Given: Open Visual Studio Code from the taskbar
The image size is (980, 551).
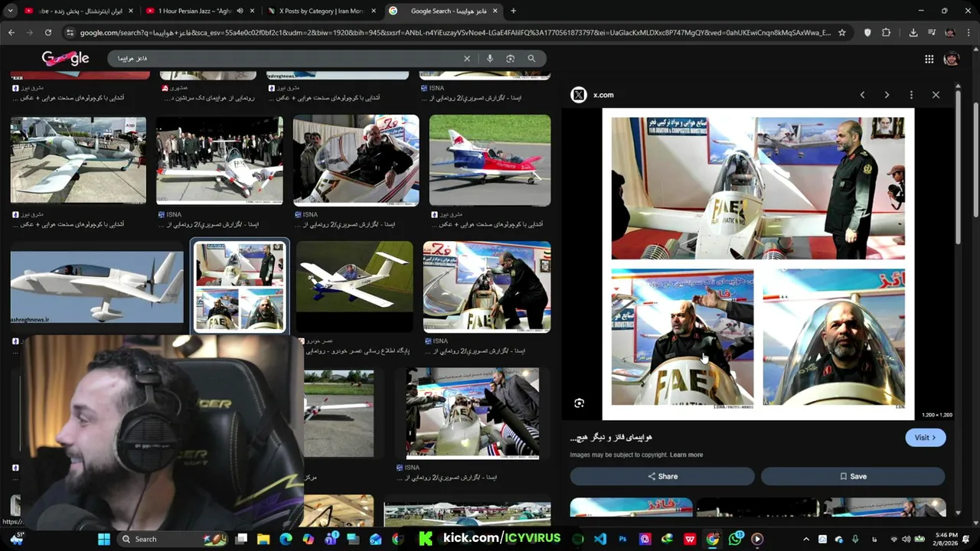Looking at the screenshot, I should point(600,539).
